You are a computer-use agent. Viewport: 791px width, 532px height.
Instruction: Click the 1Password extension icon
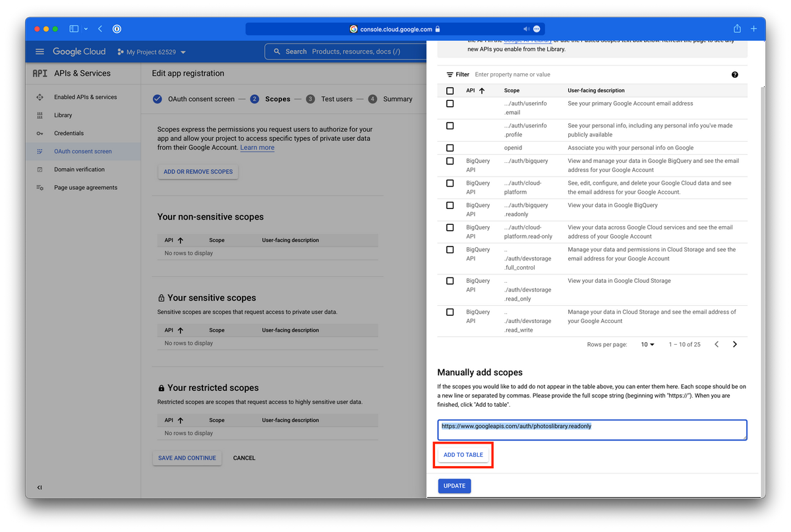117,29
